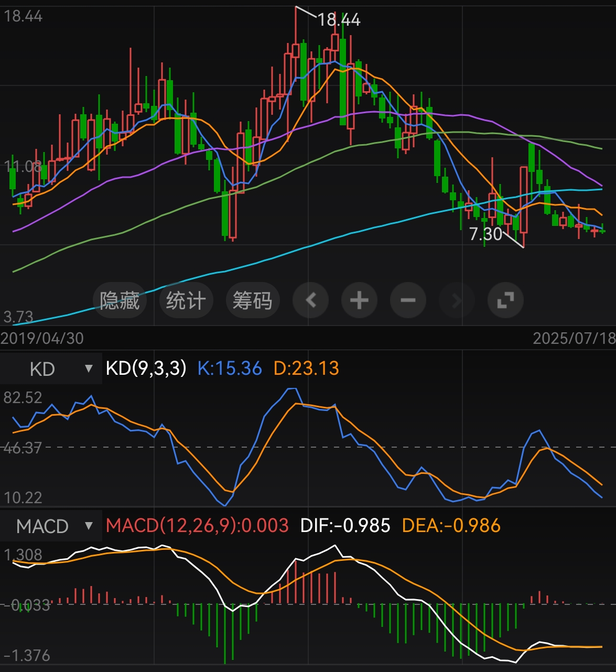Screen dimensions: 616x672
Task: Select the -0.033 MACD zero-line label
Action: 26,605
